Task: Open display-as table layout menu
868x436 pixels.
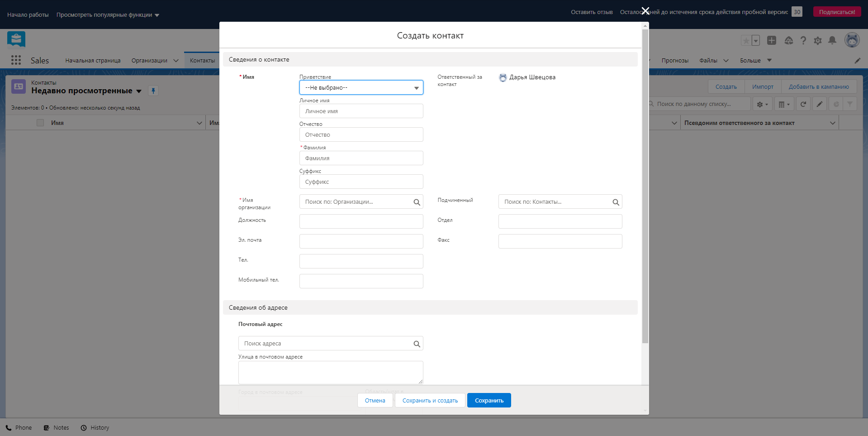Action: [784, 104]
